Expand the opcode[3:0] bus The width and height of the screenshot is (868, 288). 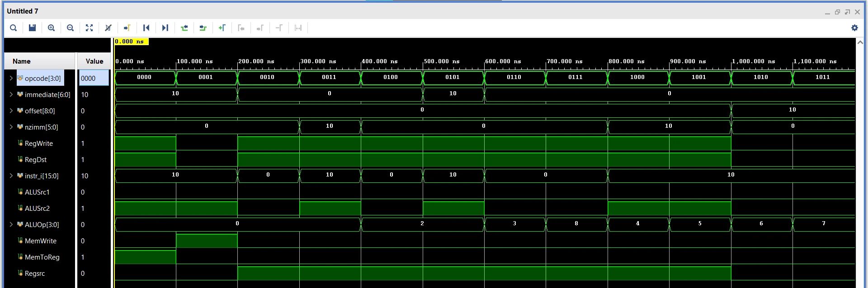11,79
